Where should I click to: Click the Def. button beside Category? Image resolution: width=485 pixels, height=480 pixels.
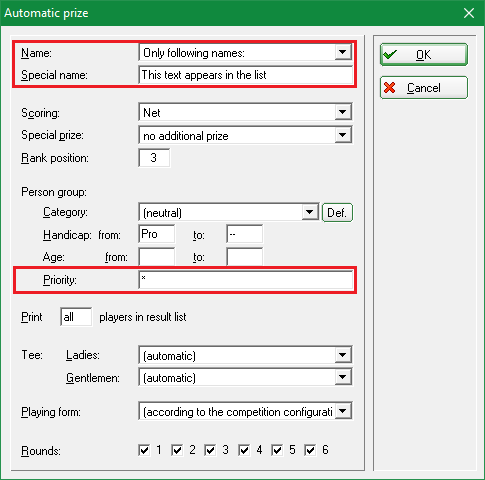337,212
